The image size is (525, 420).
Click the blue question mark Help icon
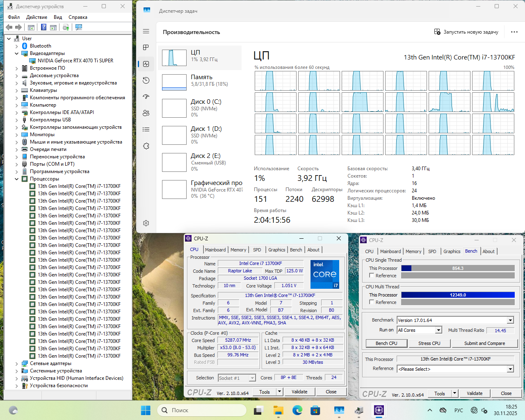44,27
